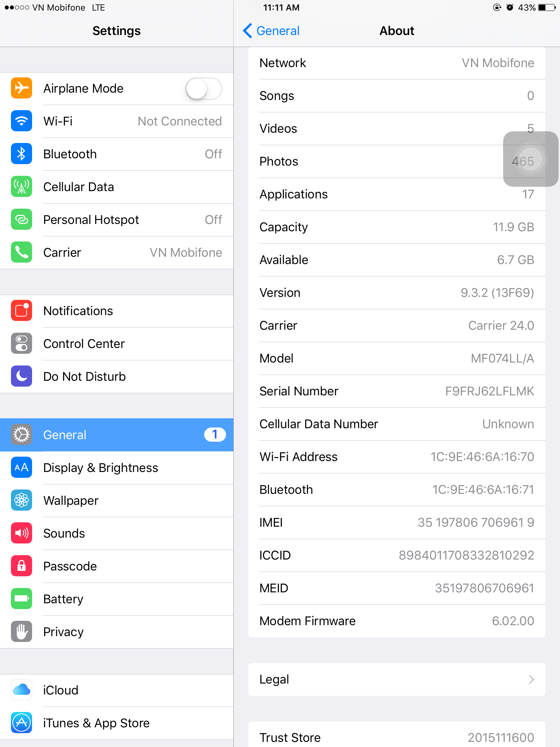This screenshot has height=747, width=560.
Task: Toggle the Airplane Mode switch
Action: pos(204,89)
